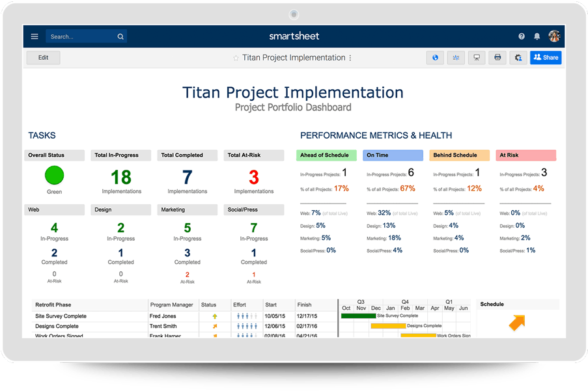Click the Edit button
This screenshot has height=391, width=588.
[43, 58]
